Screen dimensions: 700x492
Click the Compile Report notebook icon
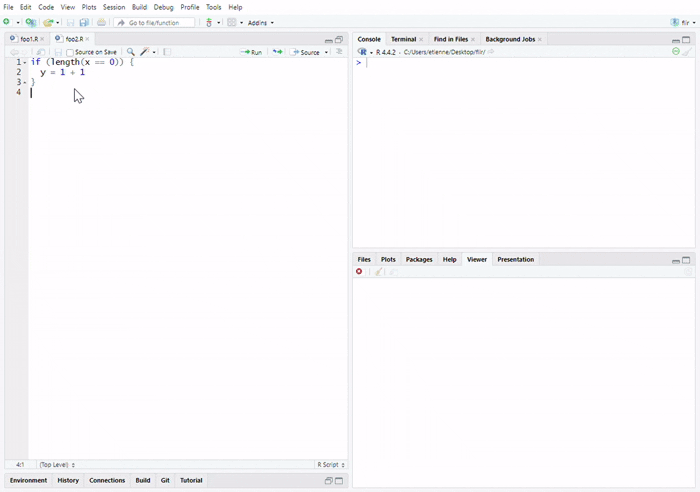click(x=167, y=52)
